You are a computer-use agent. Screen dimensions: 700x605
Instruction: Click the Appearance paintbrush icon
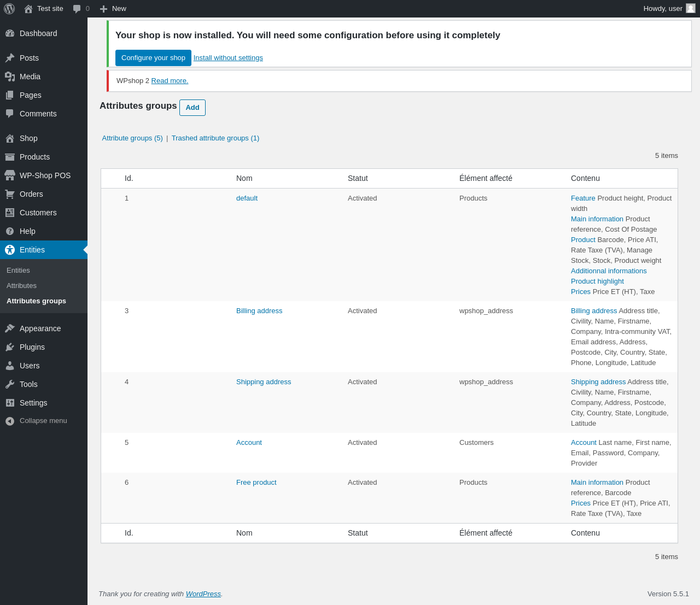(10, 328)
